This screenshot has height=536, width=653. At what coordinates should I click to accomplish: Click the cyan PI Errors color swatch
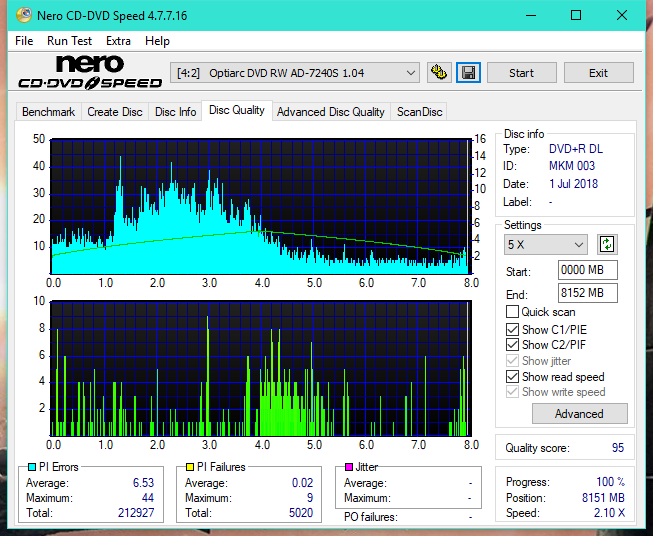pyautogui.click(x=32, y=467)
